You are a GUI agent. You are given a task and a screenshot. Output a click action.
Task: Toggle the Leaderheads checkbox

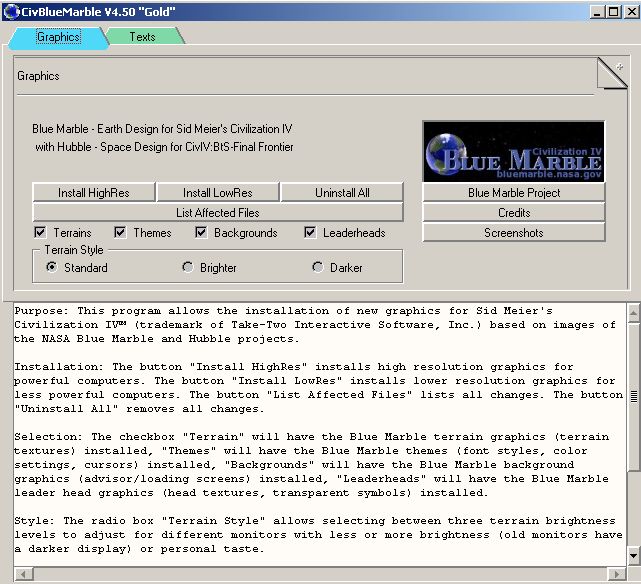coord(310,233)
